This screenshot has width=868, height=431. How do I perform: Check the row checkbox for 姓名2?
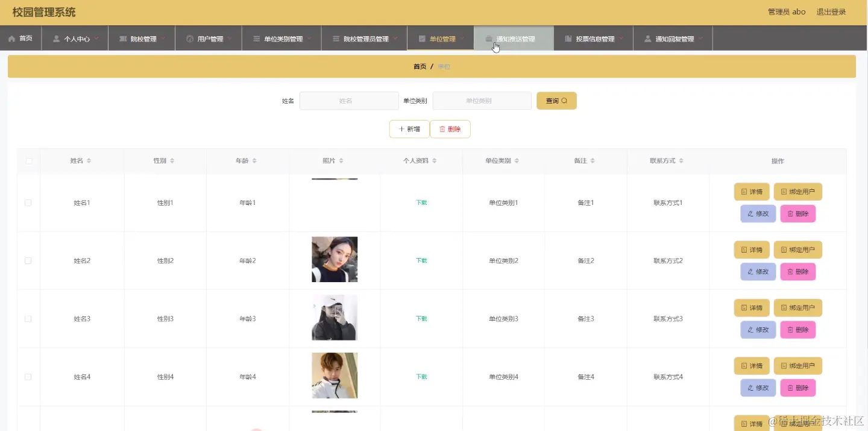28,260
